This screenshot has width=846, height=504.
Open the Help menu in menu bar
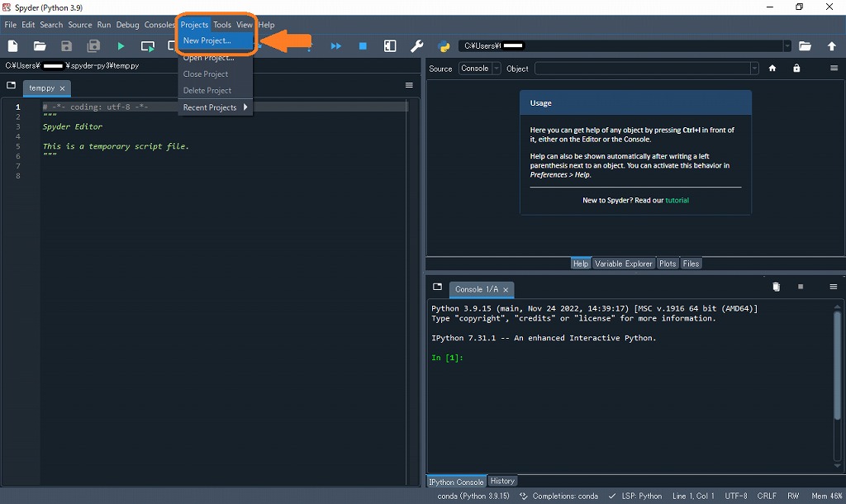[266, 25]
